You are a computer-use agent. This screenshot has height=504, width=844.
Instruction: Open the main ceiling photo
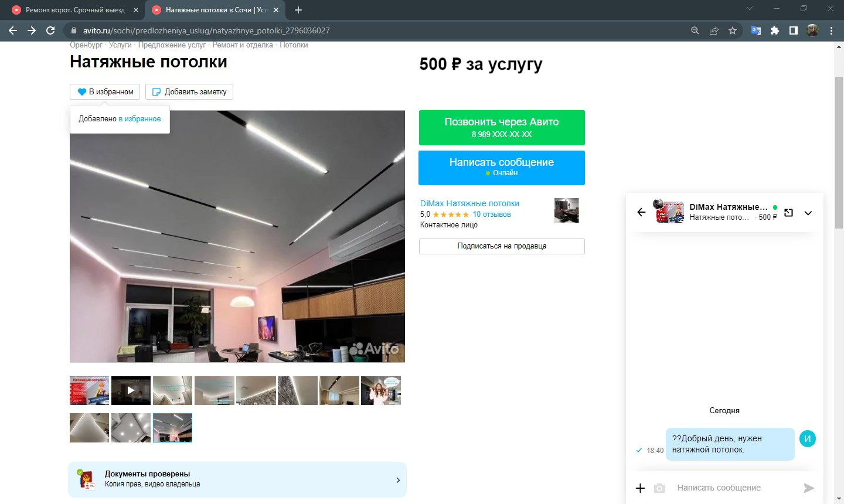click(237, 236)
